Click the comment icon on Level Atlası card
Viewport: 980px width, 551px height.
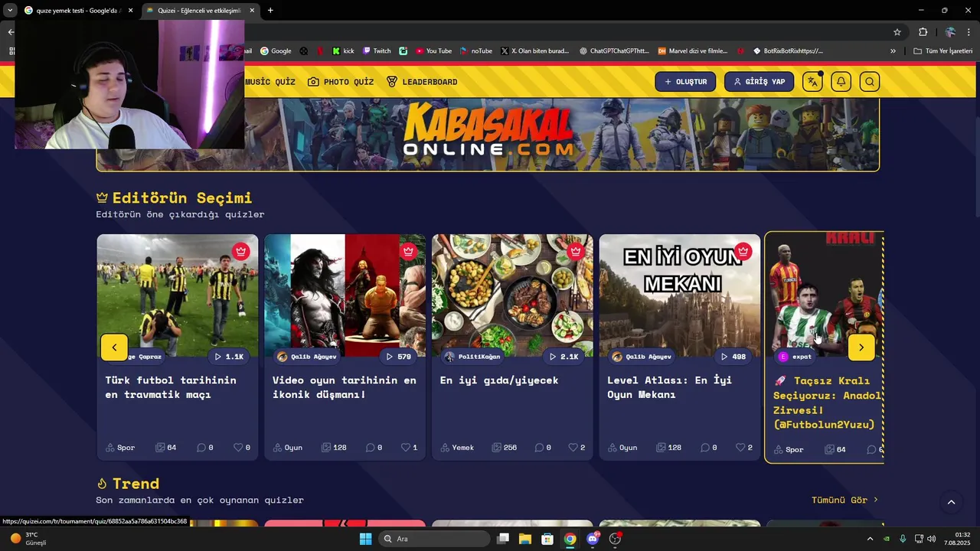coord(705,448)
